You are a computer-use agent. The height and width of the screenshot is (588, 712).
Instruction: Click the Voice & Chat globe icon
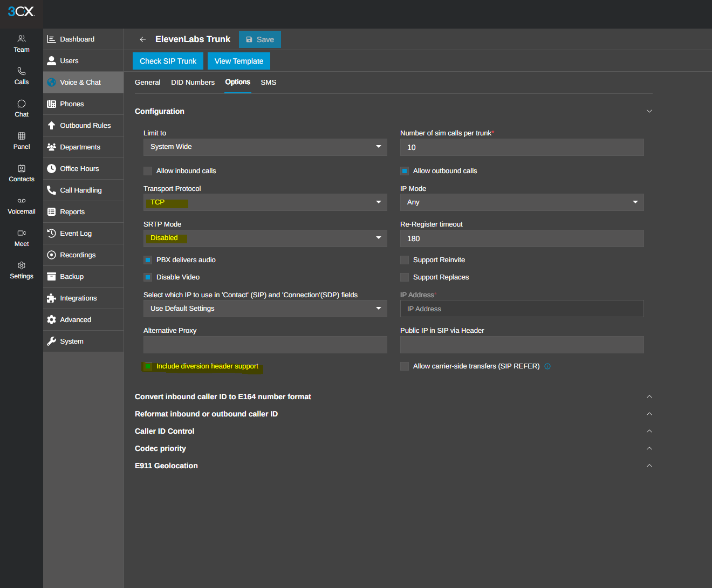pyautogui.click(x=52, y=83)
